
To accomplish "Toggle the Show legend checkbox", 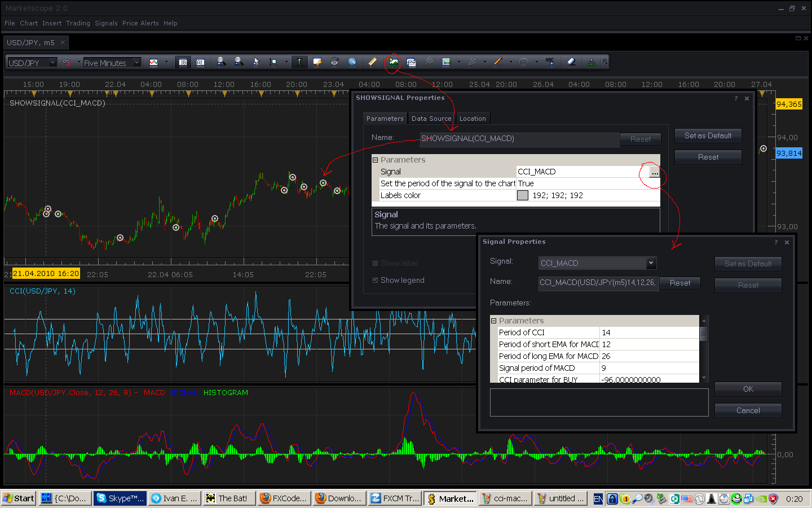I will 375,280.
